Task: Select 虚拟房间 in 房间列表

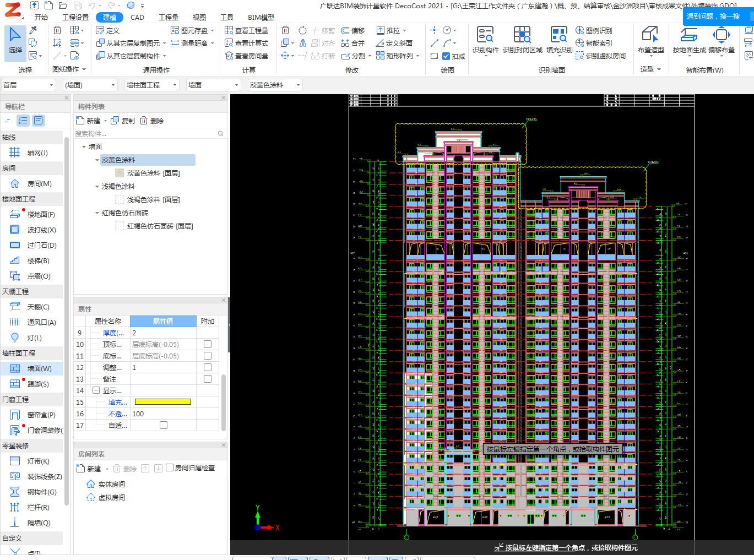Action: tap(106, 497)
